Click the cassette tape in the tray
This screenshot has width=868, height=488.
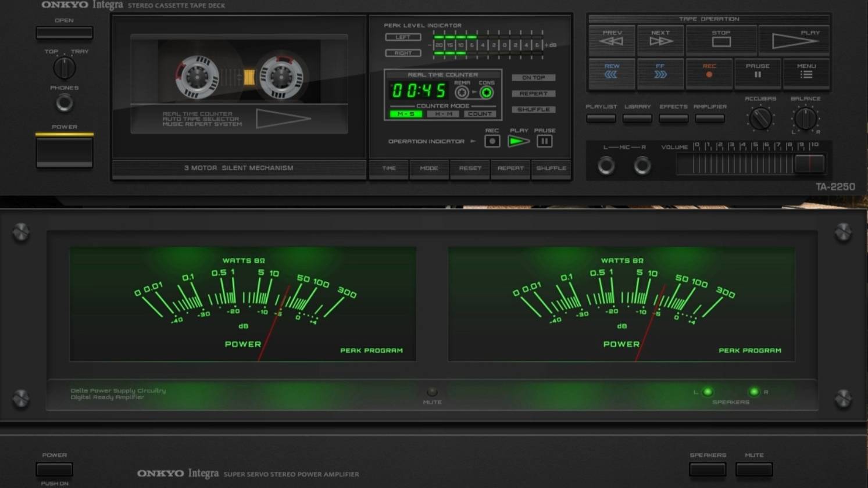[x=240, y=72]
